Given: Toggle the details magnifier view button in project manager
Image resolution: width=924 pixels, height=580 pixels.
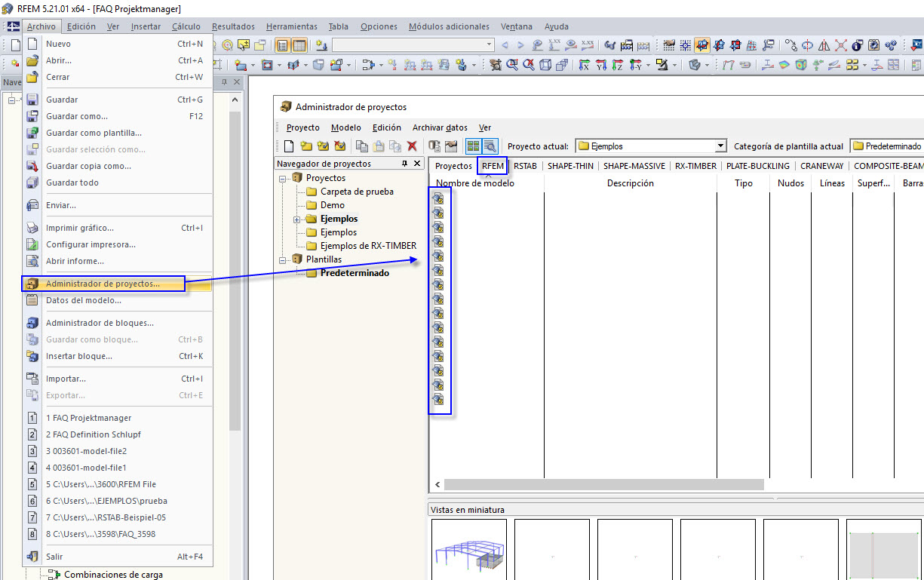Looking at the screenshot, I should 490,146.
